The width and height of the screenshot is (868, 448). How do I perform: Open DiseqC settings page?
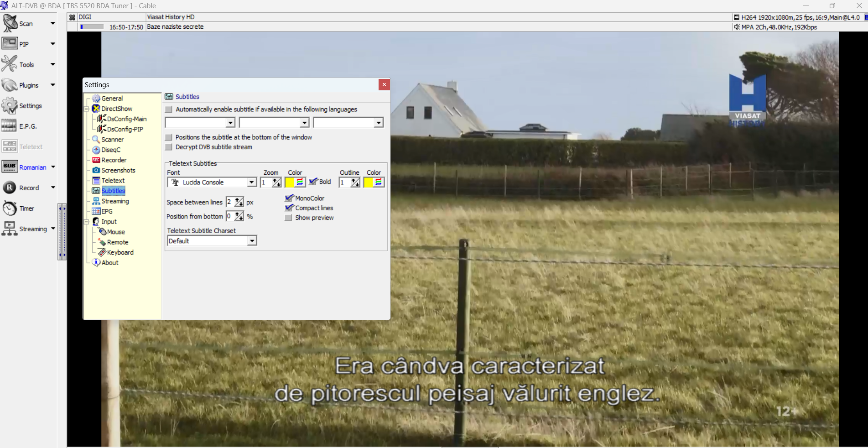111,150
